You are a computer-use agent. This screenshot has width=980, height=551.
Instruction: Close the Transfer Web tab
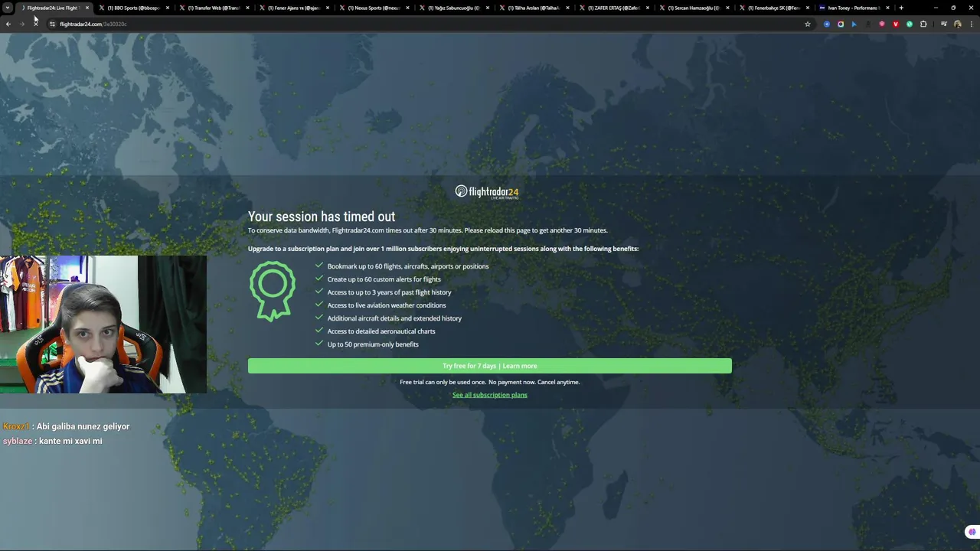click(247, 8)
